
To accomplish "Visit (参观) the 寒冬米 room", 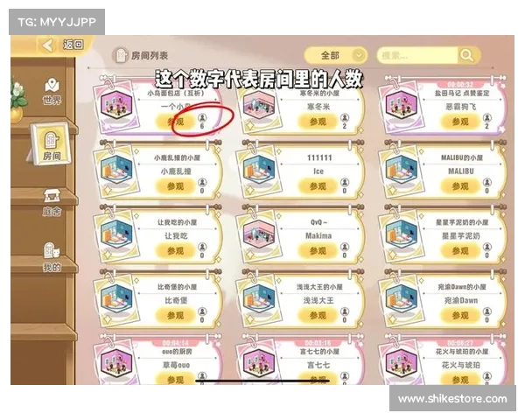I will coord(318,122).
